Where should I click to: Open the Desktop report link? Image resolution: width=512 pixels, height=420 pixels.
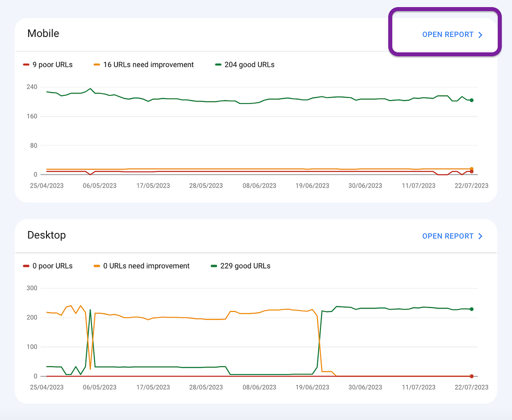(x=447, y=236)
